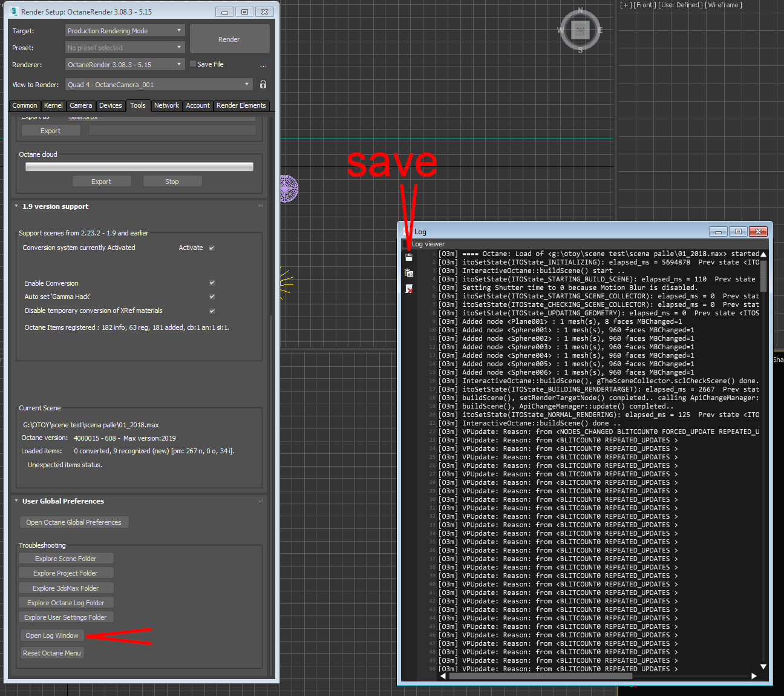Screen dimensions: 784x696
Task: Click the TOP face of the ViewCube
Action: pyautogui.click(x=581, y=30)
